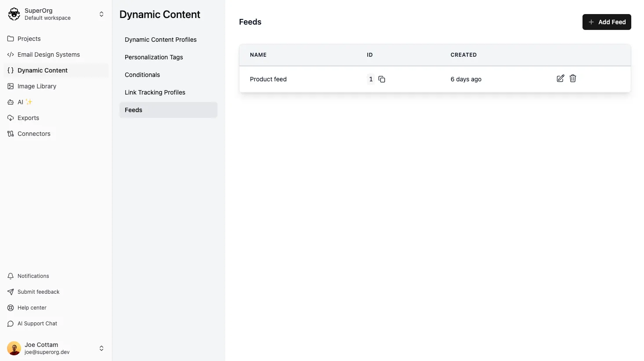Viewport: 644px width, 361px height.
Task: Switch to the Personalization Tags section
Action: tap(154, 57)
